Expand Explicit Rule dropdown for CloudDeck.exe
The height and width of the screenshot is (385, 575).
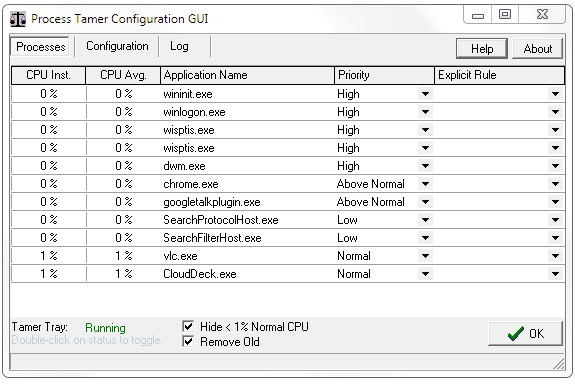(x=556, y=274)
